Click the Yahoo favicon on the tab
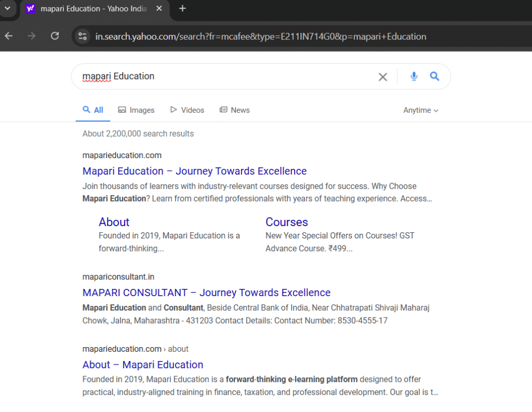Image resolution: width=532 pixels, height=412 pixels. 31,9
